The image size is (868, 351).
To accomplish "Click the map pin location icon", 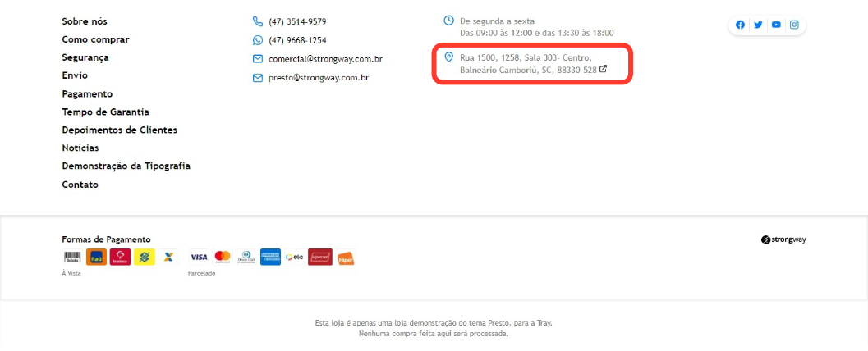I will click(x=449, y=57).
